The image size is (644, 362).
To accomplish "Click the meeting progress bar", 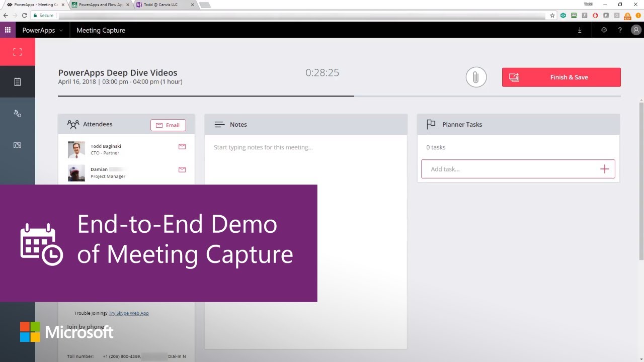I will (x=339, y=96).
